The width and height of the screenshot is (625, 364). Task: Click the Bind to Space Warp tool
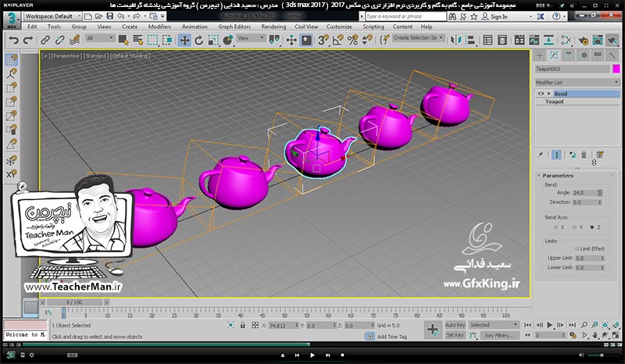(74, 40)
